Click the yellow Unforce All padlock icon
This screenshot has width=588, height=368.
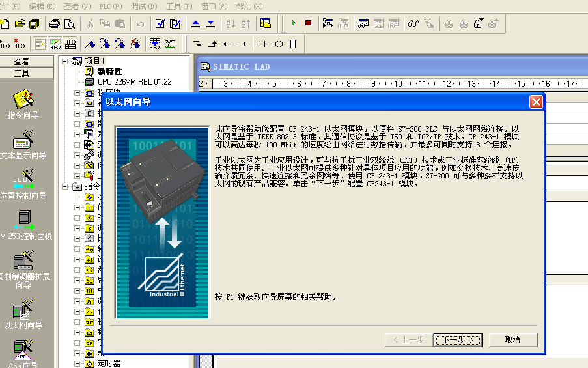click(478, 23)
